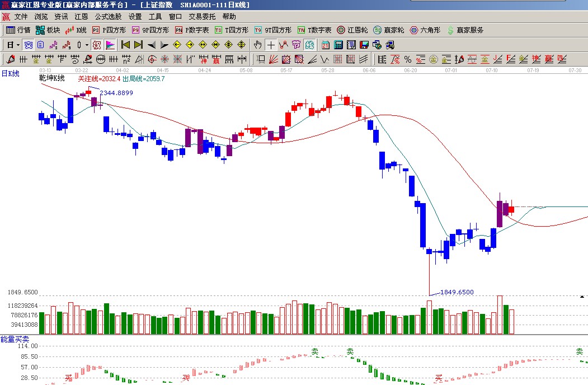
Task: Toggle the pressed flag indicator button
Action: click(110, 45)
